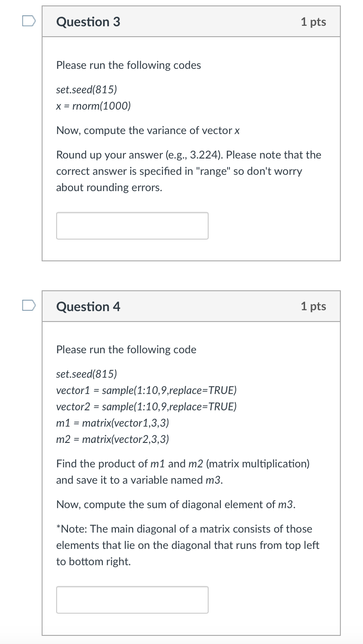Select the bookmark marker left of Question 3
The width and height of the screenshot is (363, 644).
pyautogui.click(x=28, y=20)
